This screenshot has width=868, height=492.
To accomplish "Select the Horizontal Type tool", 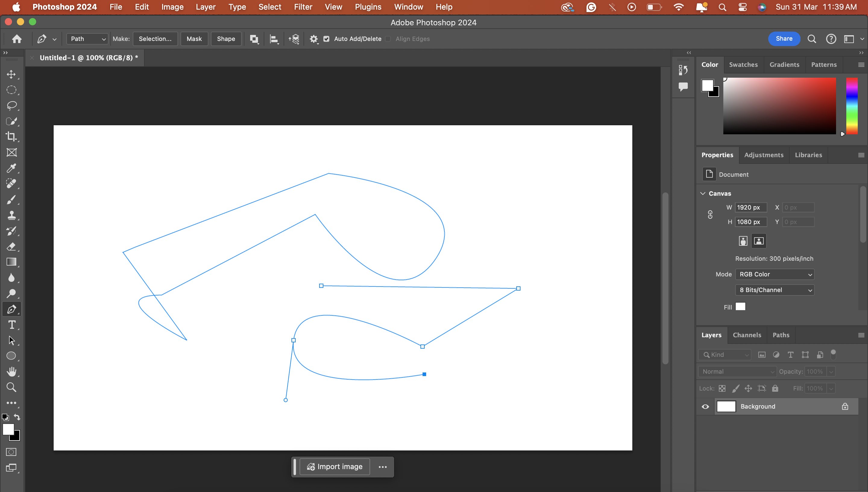I will (12, 325).
